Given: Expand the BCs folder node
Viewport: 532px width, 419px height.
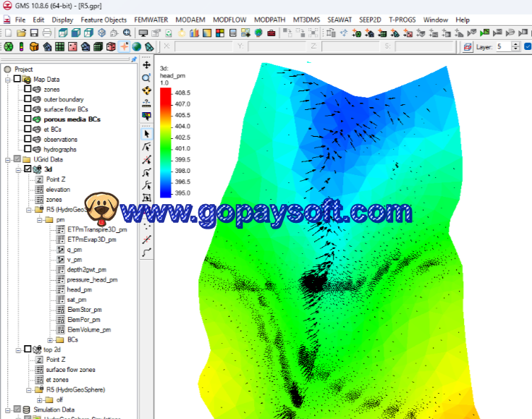Looking at the screenshot, I should point(50,340).
